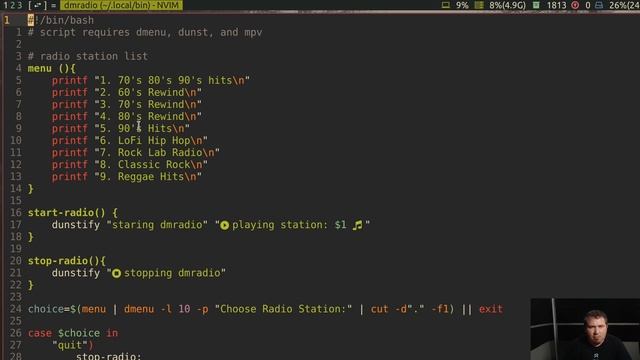
Task: Click the 'menu (){' function definition
Action: [51, 68]
